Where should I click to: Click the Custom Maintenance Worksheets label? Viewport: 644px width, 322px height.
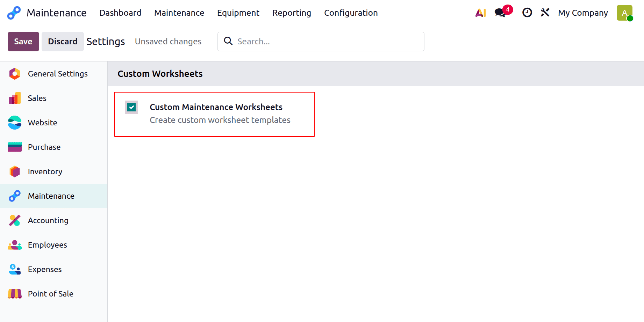216,107
